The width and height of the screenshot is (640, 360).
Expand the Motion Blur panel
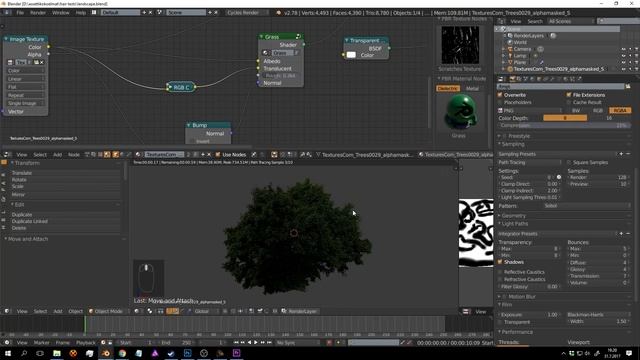coord(522,296)
